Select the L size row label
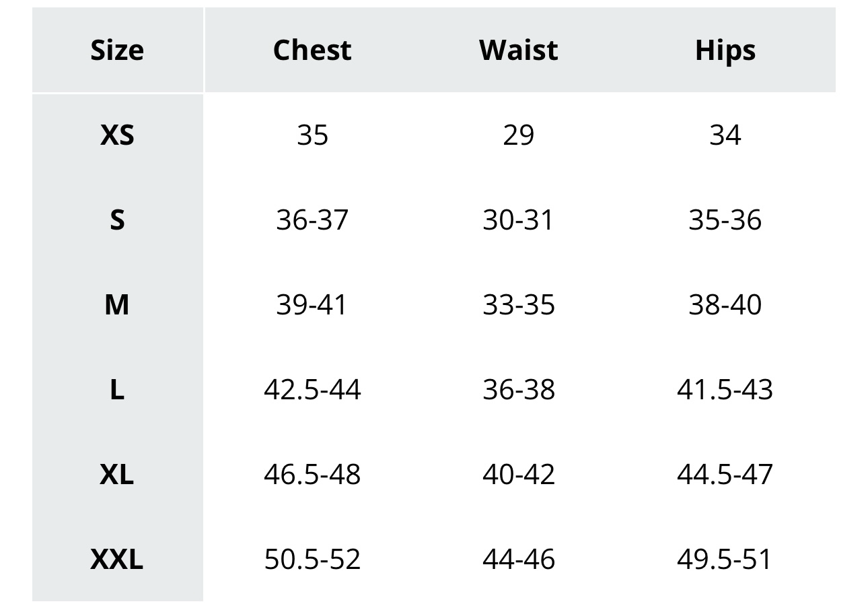The width and height of the screenshot is (868, 606). click(x=117, y=390)
